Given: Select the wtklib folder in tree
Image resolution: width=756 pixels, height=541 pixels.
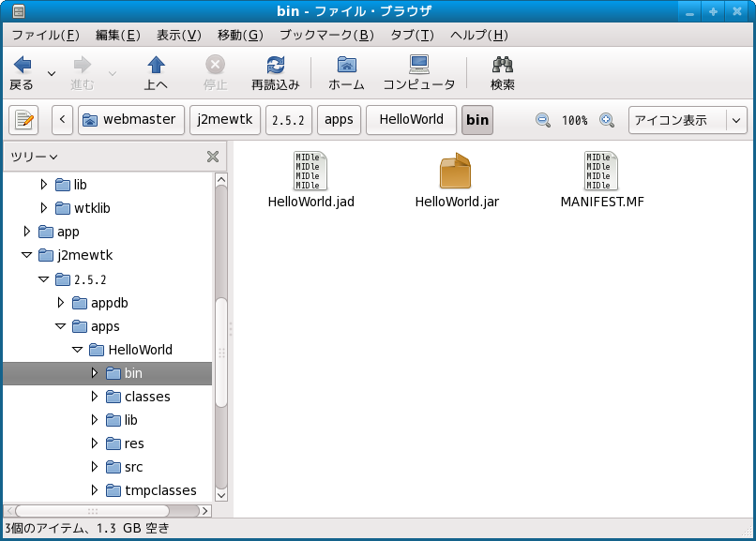Looking at the screenshot, I should 83,208.
